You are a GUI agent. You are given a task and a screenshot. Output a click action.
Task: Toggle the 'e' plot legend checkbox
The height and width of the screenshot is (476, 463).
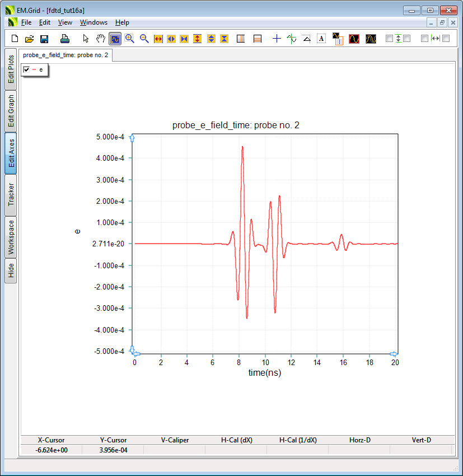[x=26, y=69]
